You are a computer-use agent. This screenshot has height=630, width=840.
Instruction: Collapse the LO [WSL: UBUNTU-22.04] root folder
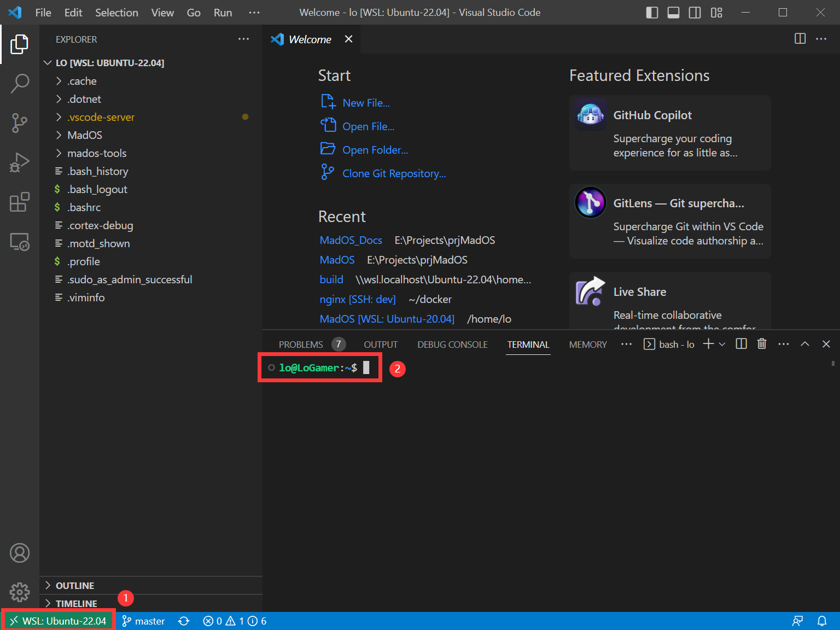pyautogui.click(x=151, y=63)
